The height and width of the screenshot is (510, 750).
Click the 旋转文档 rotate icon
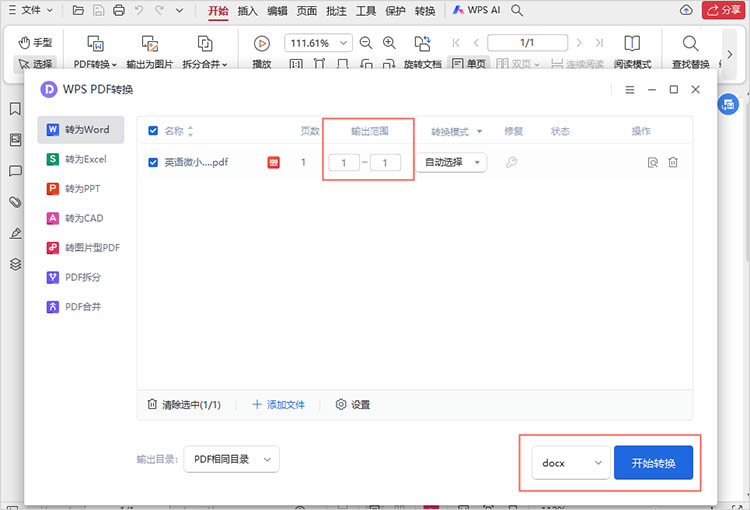click(x=422, y=44)
